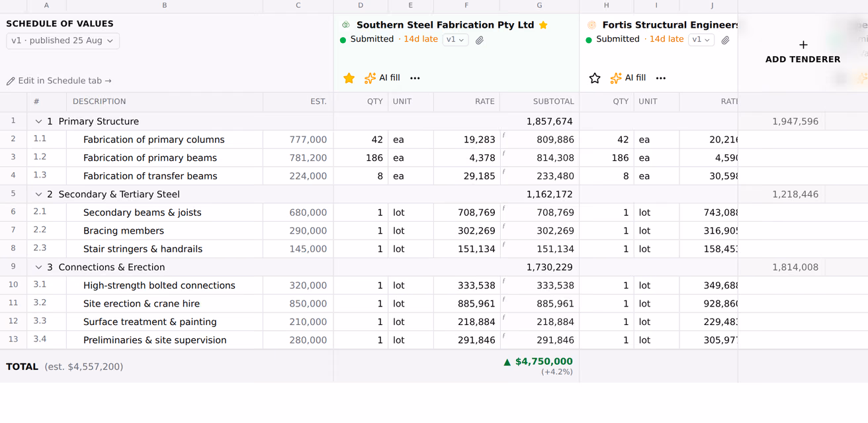
Task: Select Fabrication of primary columns description
Action: (x=154, y=140)
